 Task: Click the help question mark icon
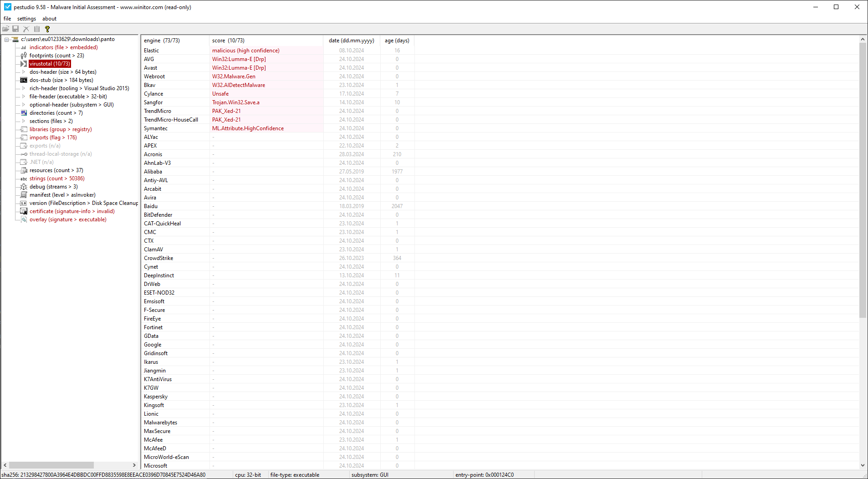point(47,29)
